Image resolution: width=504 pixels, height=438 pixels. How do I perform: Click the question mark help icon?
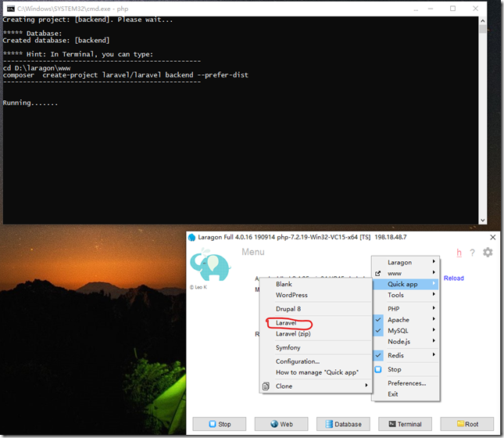(x=472, y=253)
